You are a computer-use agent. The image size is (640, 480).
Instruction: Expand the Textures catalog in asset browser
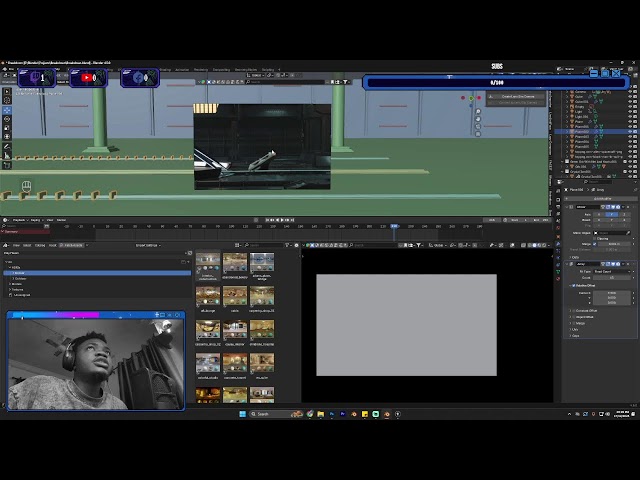10,289
